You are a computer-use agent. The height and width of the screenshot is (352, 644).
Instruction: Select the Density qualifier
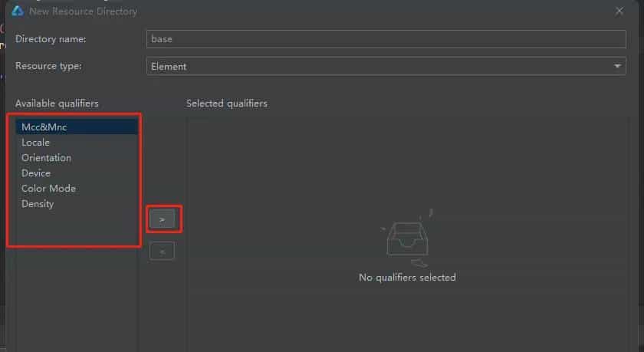click(x=77, y=204)
